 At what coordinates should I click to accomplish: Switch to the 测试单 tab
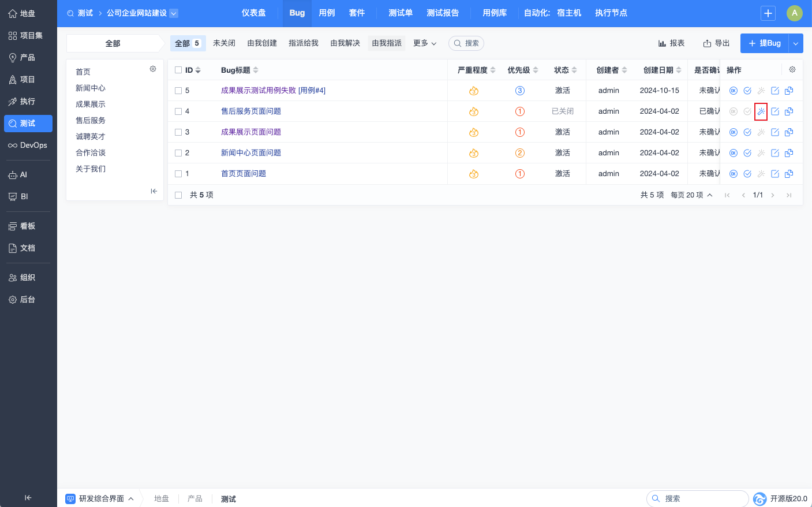pyautogui.click(x=401, y=13)
